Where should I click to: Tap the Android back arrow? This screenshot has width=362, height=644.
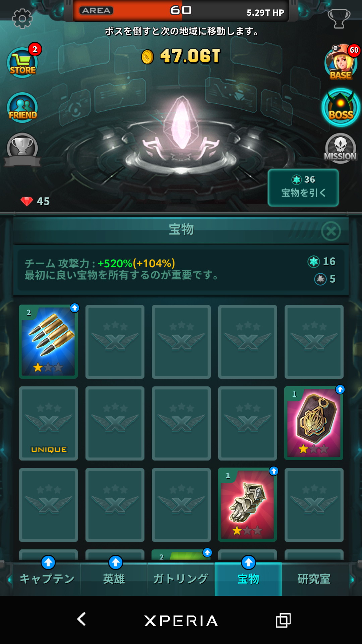coord(81,619)
